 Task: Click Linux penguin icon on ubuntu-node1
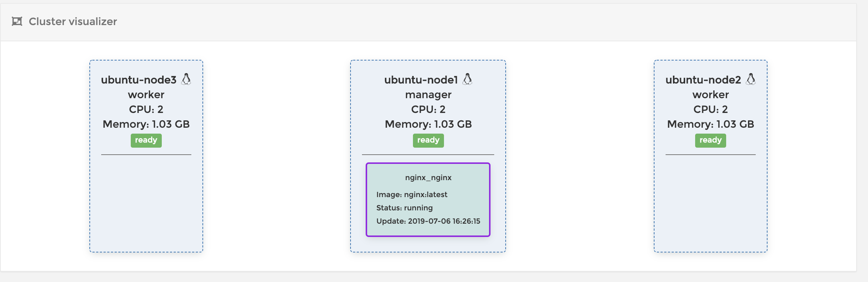(468, 79)
